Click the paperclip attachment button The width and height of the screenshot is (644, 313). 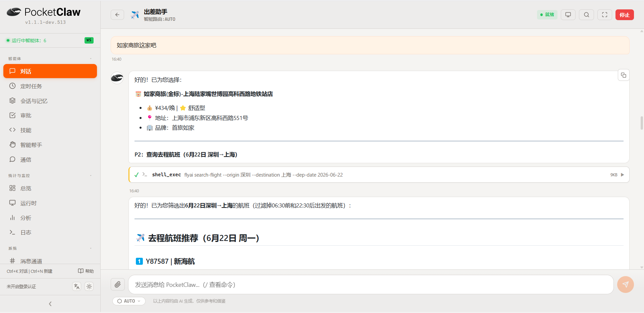[x=118, y=285]
